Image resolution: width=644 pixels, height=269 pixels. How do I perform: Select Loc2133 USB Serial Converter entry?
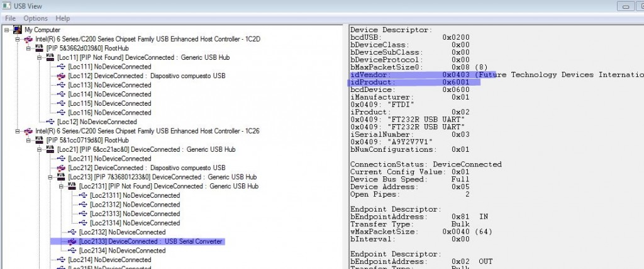click(151, 241)
